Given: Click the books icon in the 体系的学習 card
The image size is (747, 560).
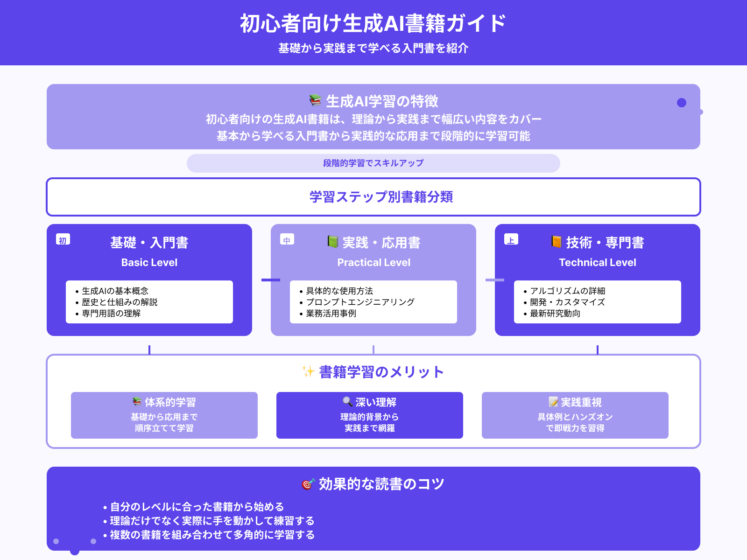Looking at the screenshot, I should [x=137, y=402].
